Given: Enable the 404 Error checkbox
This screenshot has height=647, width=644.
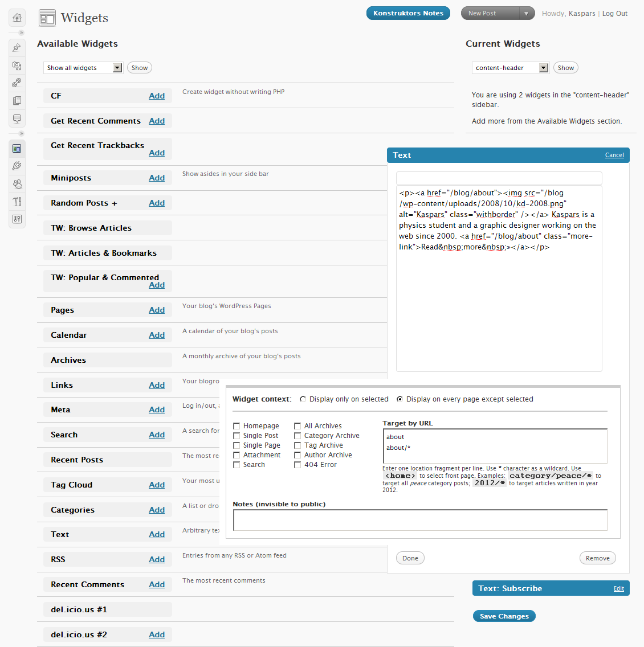Looking at the screenshot, I should (297, 465).
